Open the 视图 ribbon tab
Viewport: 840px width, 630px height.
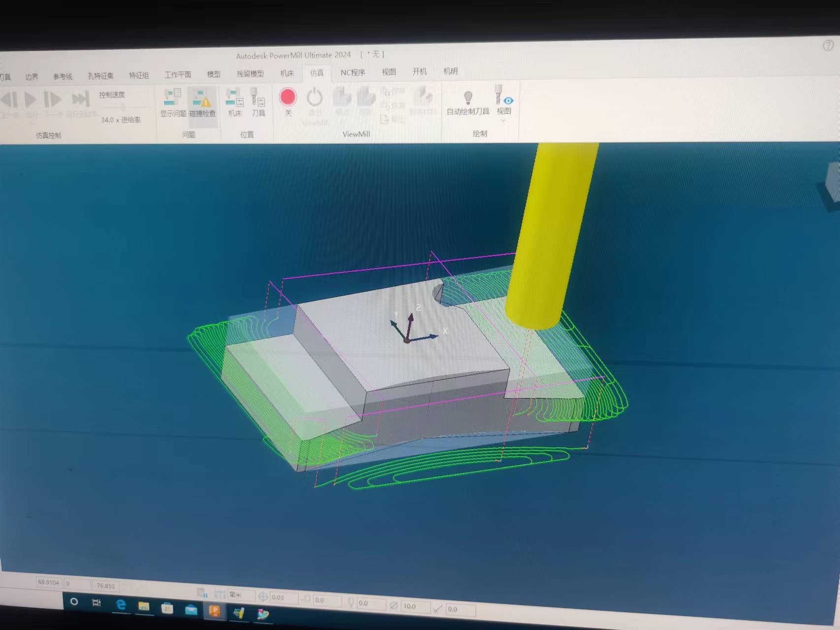[x=389, y=72]
